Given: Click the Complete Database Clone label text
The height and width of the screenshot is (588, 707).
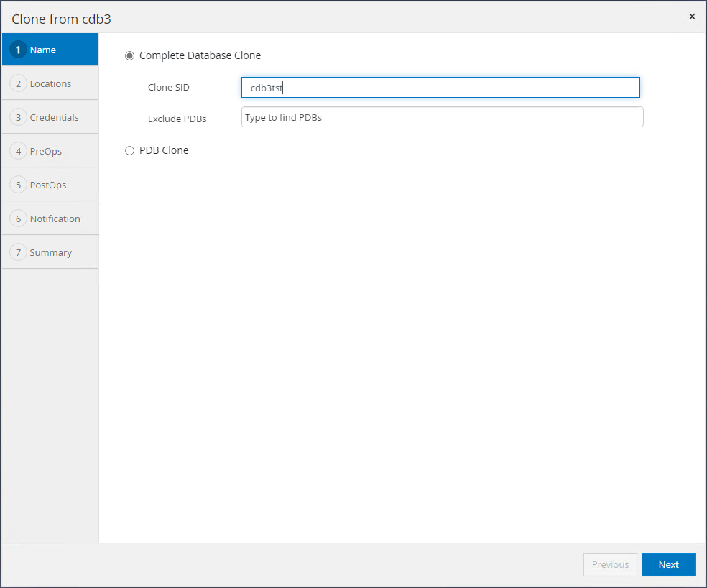Looking at the screenshot, I should click(x=200, y=55).
